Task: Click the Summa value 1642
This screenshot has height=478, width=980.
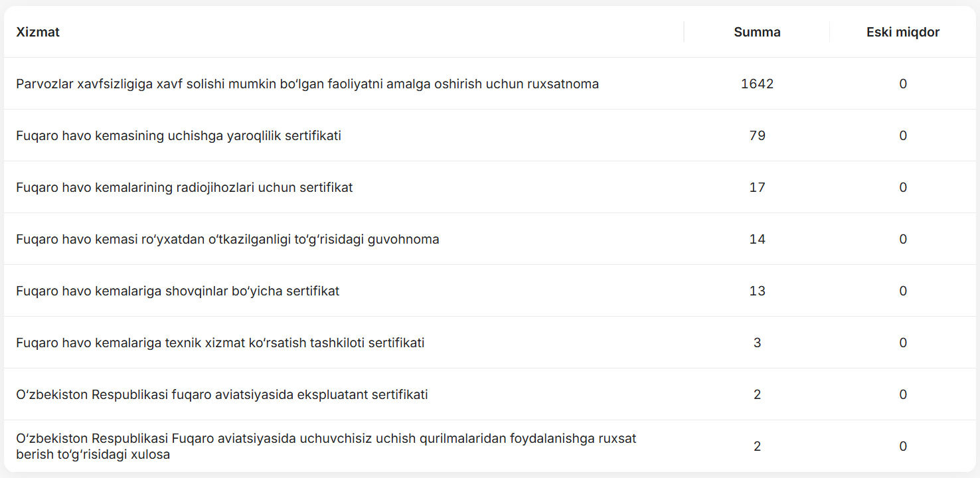Action: tap(757, 84)
